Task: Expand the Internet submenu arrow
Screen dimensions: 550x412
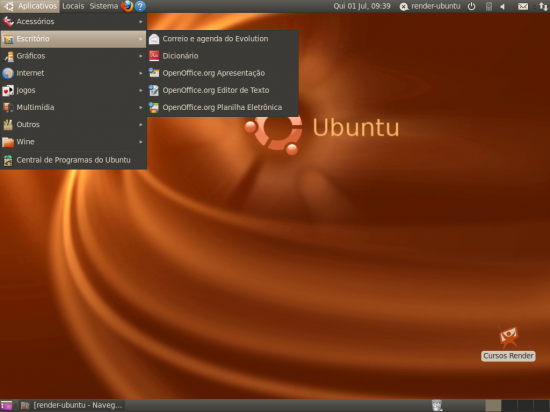Action: [x=141, y=73]
